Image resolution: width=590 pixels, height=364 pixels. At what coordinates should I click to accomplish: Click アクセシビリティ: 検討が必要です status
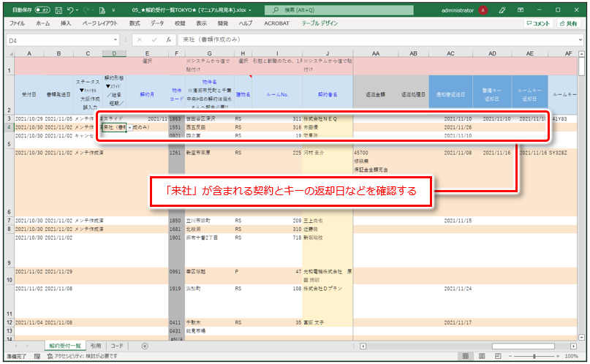pos(82,356)
